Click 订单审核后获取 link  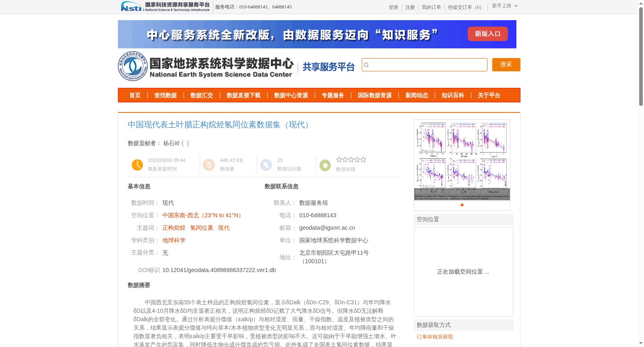click(x=435, y=337)
